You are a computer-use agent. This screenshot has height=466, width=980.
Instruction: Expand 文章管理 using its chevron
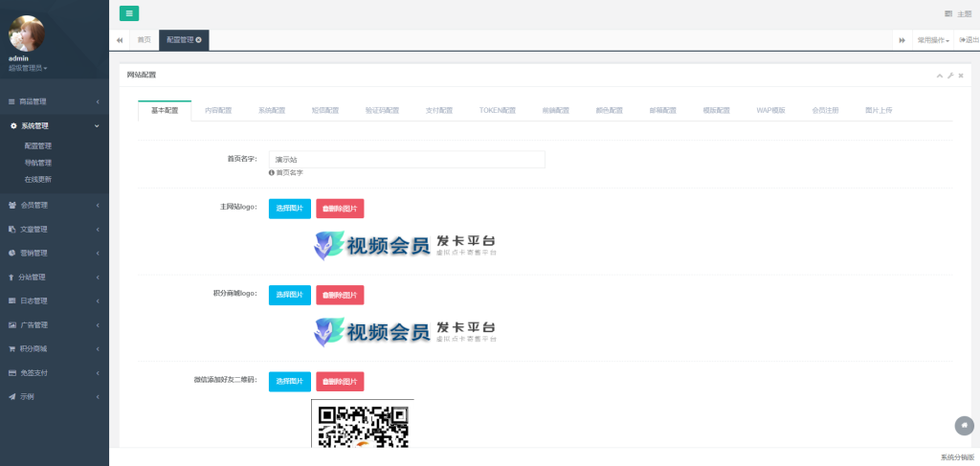[x=98, y=230]
